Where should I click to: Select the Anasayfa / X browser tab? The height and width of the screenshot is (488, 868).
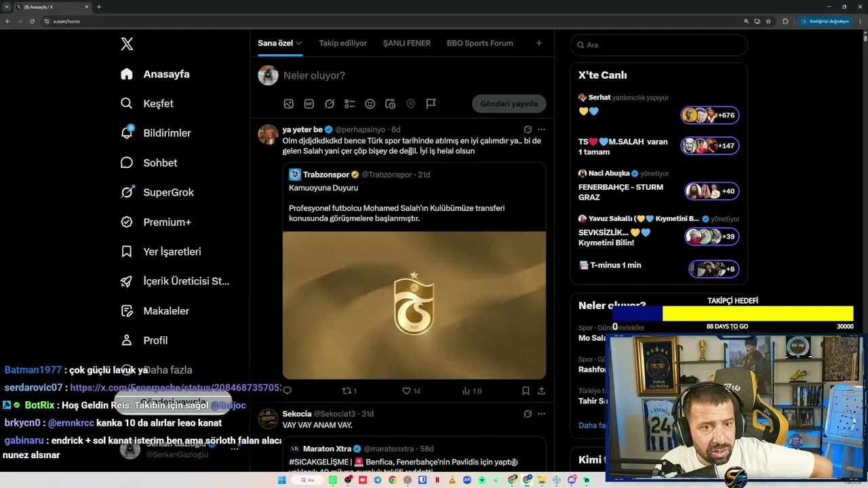point(53,7)
